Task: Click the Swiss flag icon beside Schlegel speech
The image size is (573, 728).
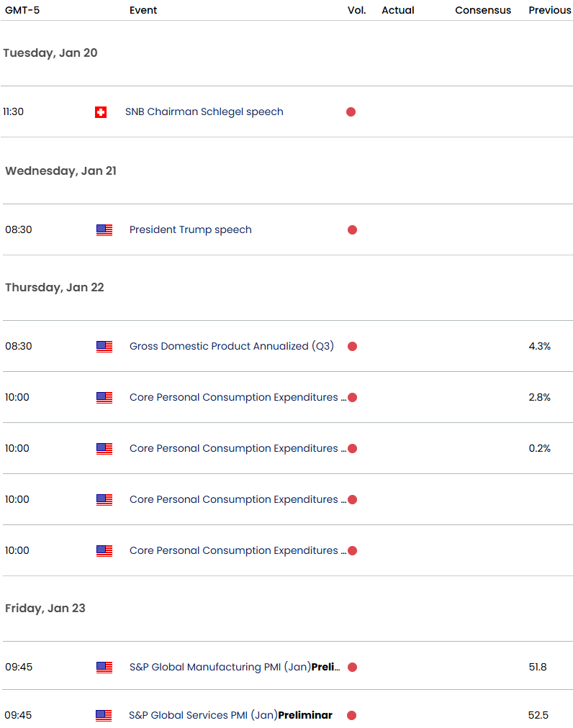Action: [101, 112]
